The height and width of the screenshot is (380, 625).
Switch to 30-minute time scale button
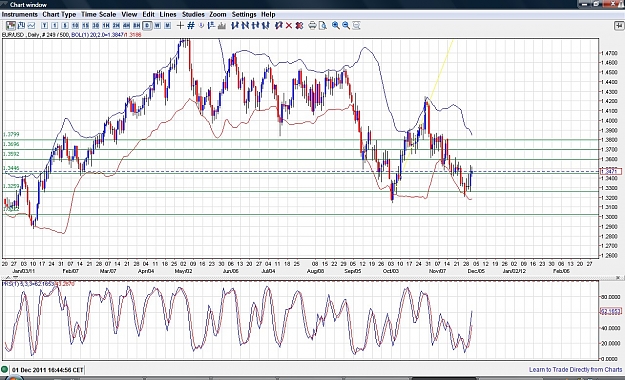(96, 26)
